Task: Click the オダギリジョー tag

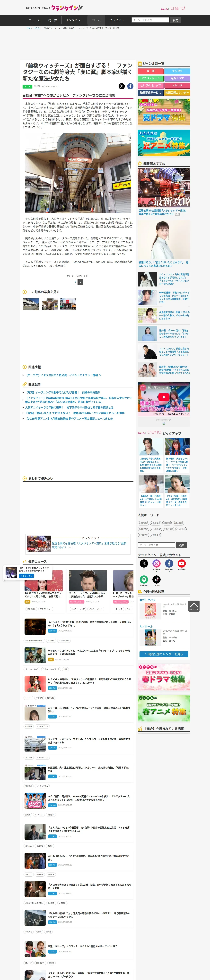Action: [x=46, y=609]
